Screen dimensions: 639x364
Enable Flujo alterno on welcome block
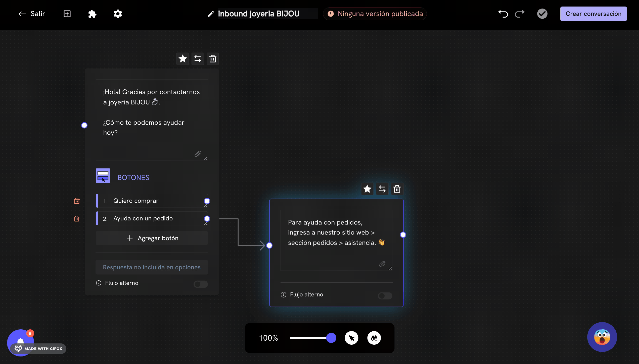201,284
